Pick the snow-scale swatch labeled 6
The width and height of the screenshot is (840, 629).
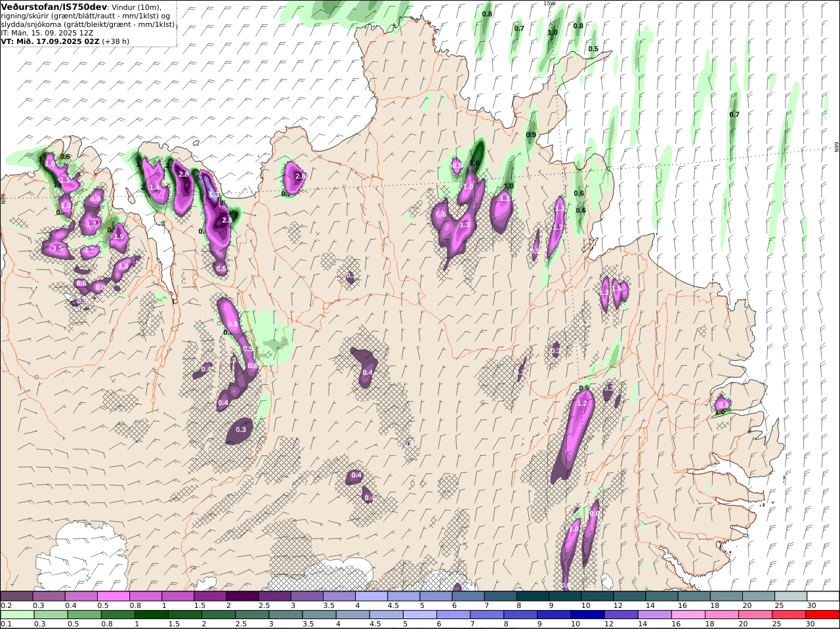click(x=468, y=596)
